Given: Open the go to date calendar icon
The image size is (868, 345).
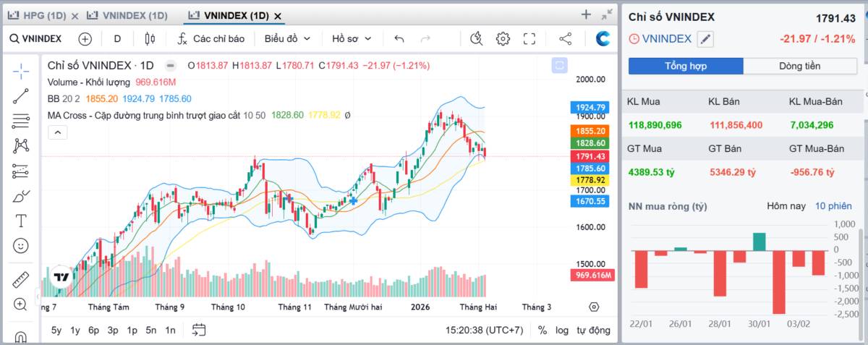Looking at the screenshot, I should 199,330.
